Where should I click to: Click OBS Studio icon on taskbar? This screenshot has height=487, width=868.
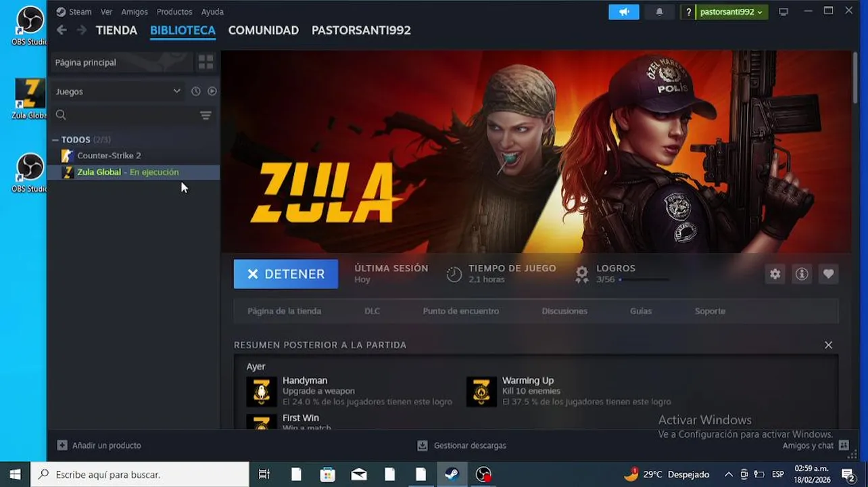[x=483, y=474]
